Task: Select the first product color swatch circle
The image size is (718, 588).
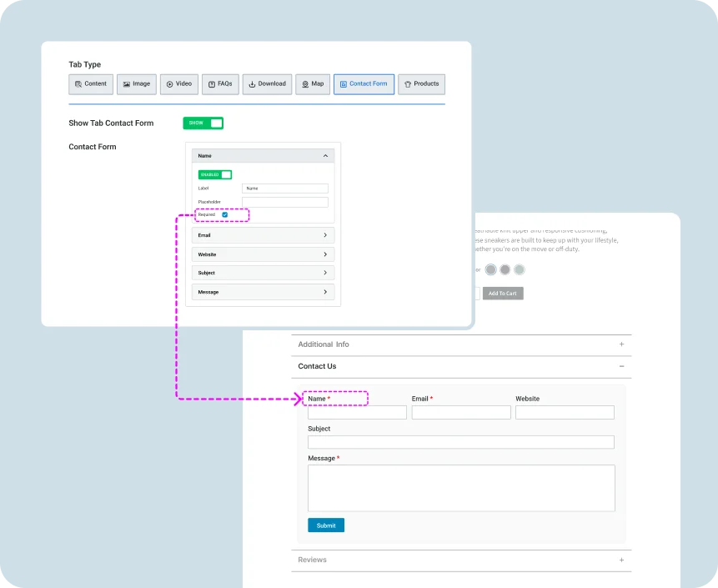Action: pyautogui.click(x=490, y=269)
